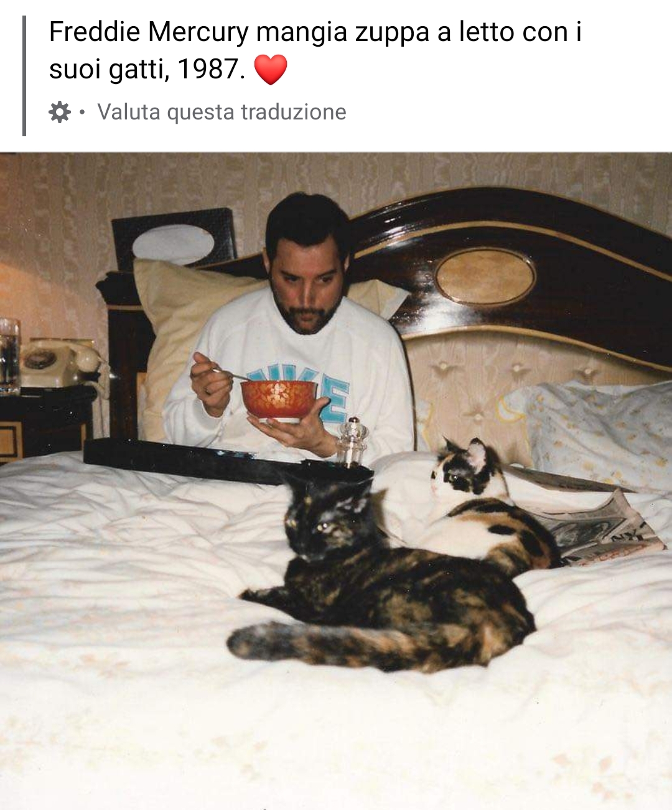Screen dimensions: 672x810
Task: Tap the red heart emoji in caption
Action: pyautogui.click(x=271, y=69)
